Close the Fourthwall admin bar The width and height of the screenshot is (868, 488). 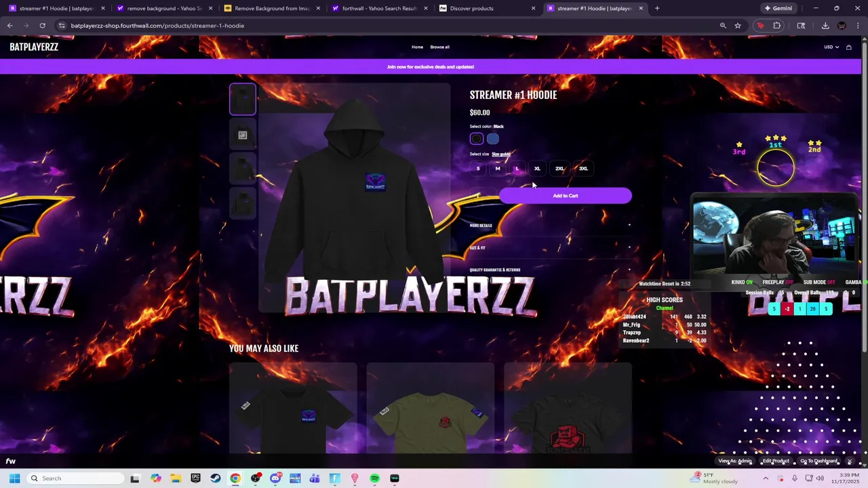tap(849, 461)
